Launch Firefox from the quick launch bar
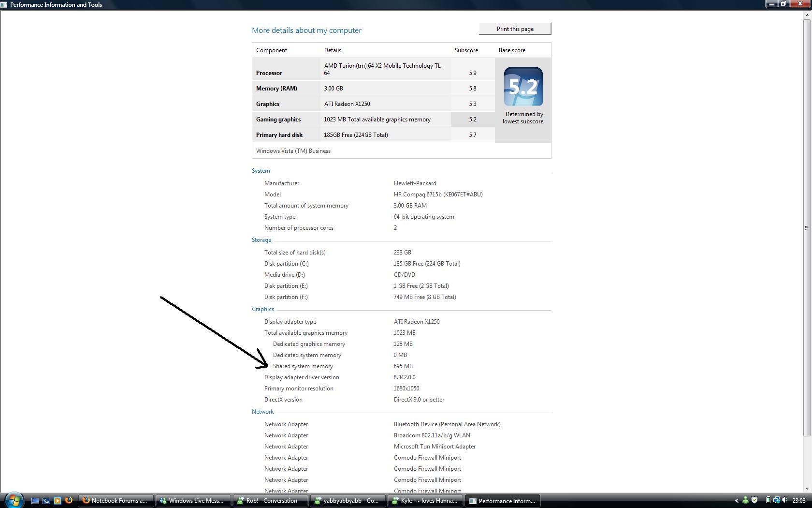812x508 pixels. point(69,501)
